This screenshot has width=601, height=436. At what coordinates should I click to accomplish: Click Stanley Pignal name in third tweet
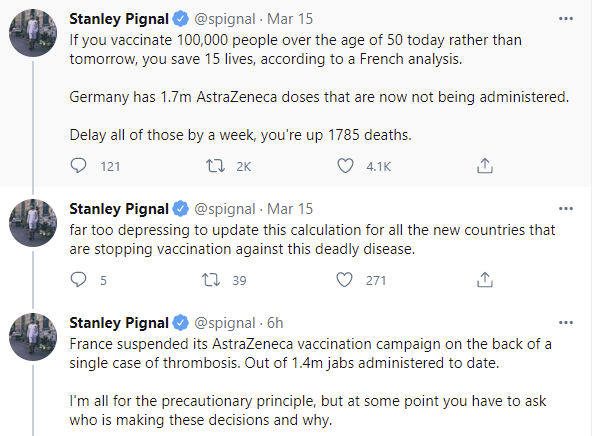coord(118,322)
